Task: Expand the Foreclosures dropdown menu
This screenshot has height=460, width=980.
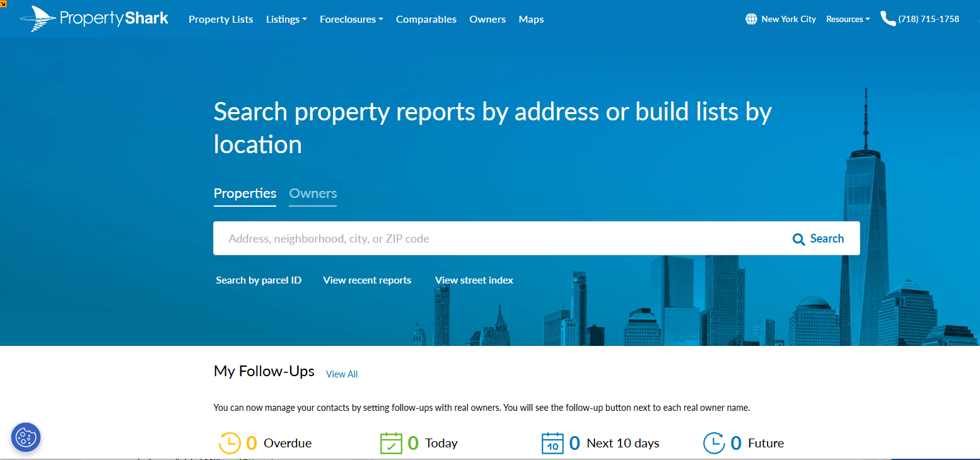Action: (351, 20)
